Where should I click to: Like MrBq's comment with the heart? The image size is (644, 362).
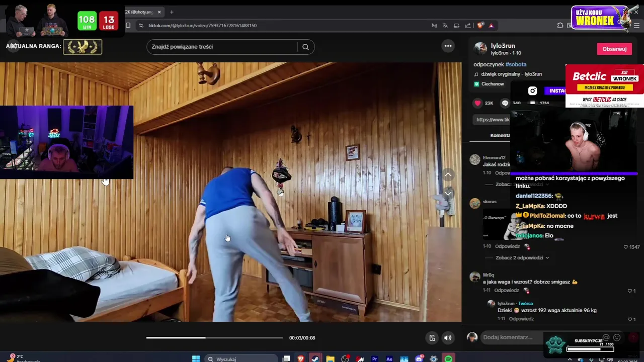(629, 291)
